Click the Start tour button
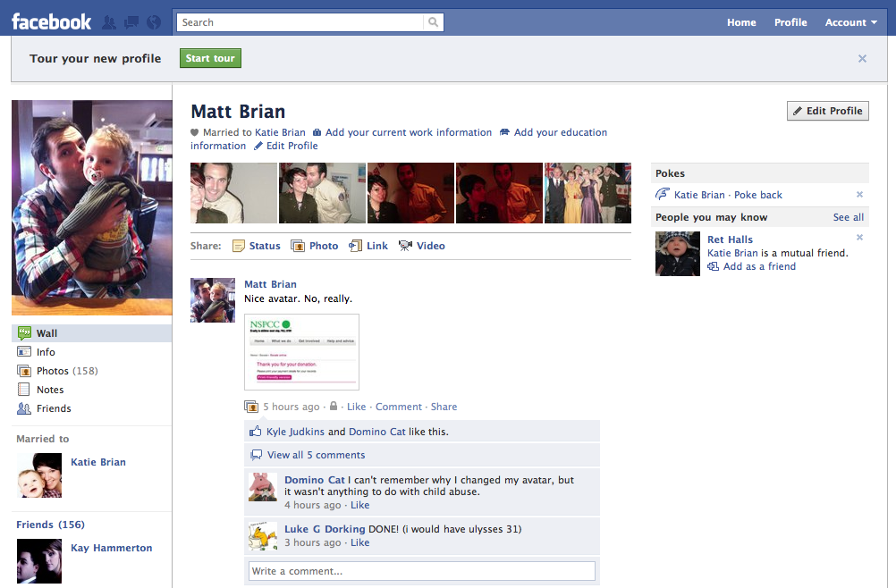The image size is (896, 588). (210, 58)
